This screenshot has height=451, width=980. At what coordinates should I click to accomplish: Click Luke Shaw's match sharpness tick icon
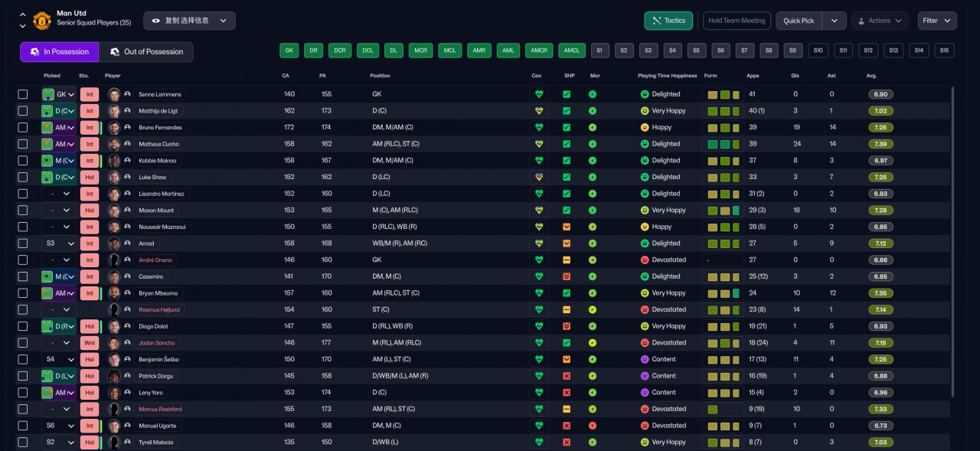coord(567,177)
